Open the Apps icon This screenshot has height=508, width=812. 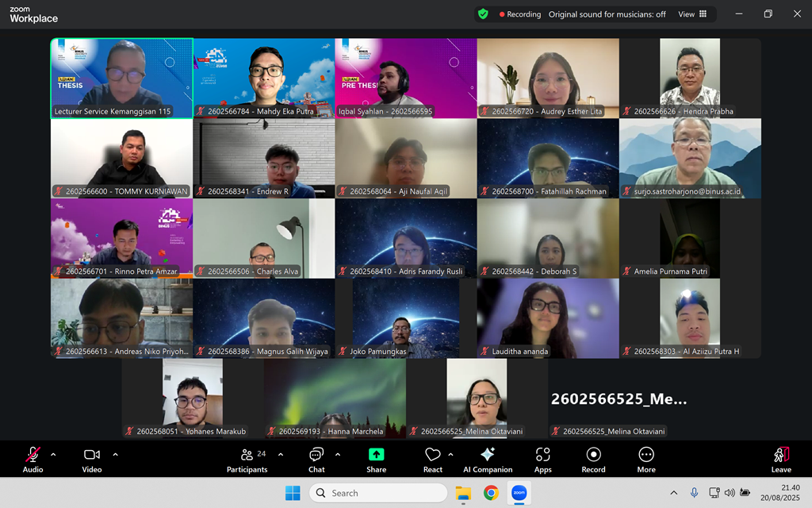[542, 459]
